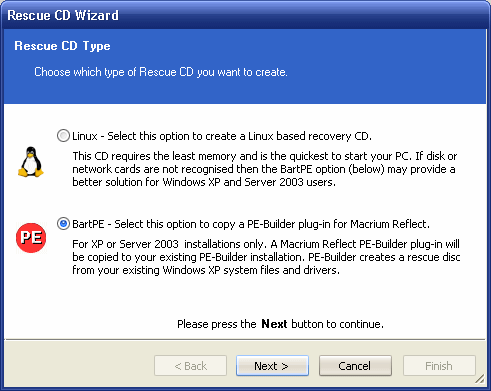491x391 pixels.
Task: Click the Rescue CD Wizard title bar
Action: click(x=245, y=15)
